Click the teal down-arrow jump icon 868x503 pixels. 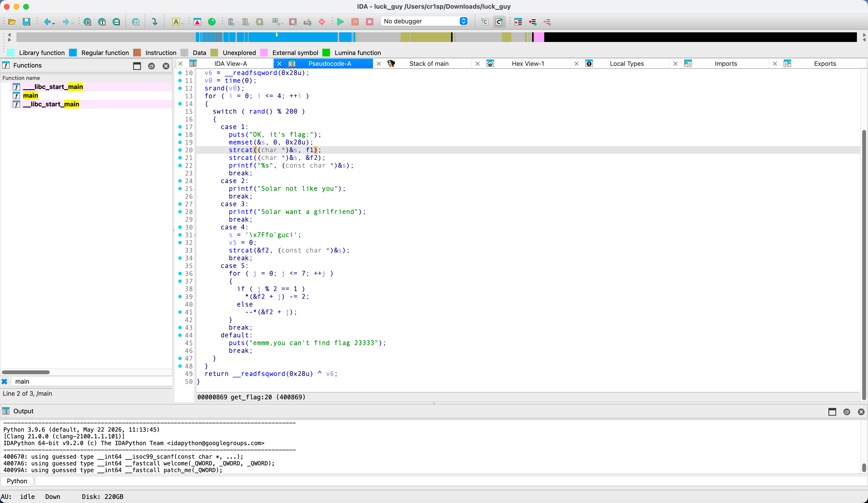point(155,22)
